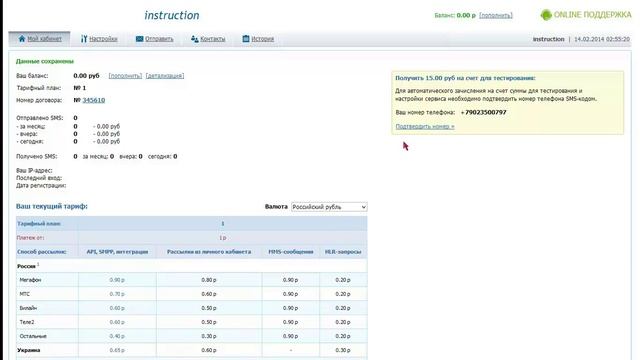Click Подтвердить номер link

click(x=425, y=127)
